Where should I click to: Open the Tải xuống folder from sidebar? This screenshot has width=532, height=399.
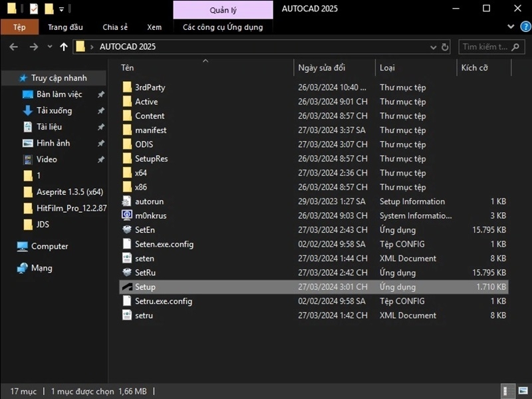pyautogui.click(x=55, y=110)
